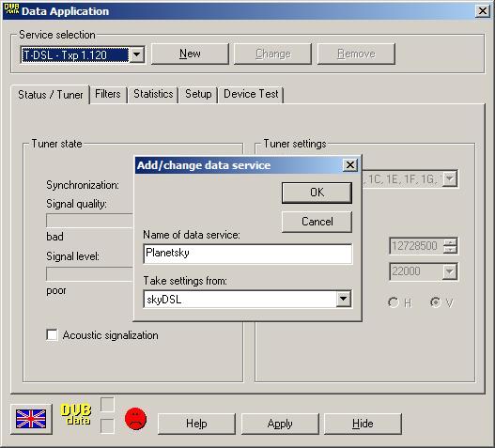Click the UK flag language icon
Screen dimensions: 495x448
click(31, 419)
